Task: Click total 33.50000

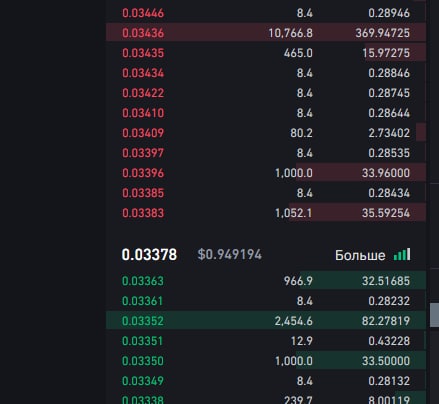Action: coord(386,361)
